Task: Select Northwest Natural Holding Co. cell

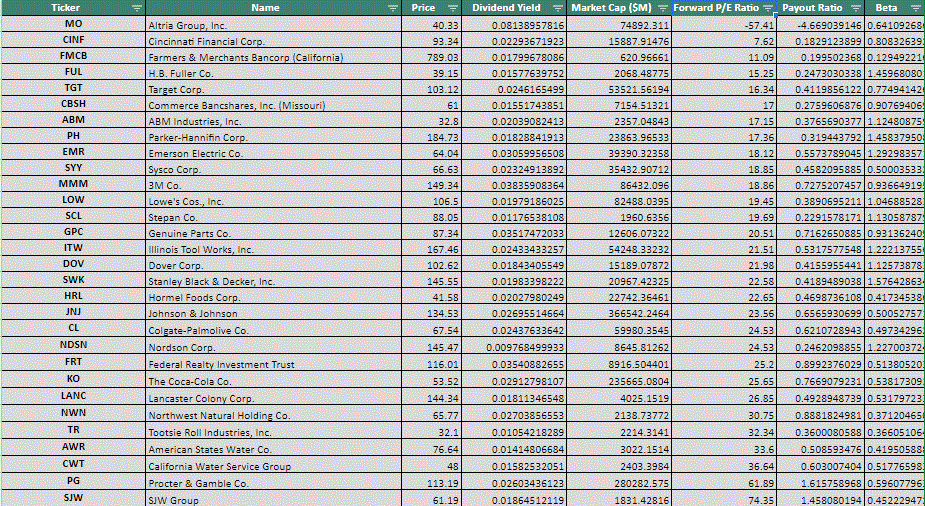Action: 274,413
